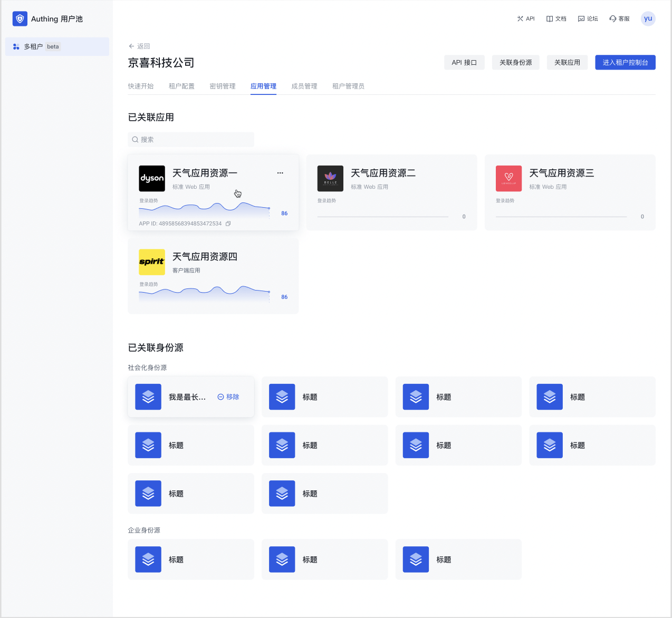672x618 pixels.
Task: Click the yu user avatar
Action: tap(648, 18)
